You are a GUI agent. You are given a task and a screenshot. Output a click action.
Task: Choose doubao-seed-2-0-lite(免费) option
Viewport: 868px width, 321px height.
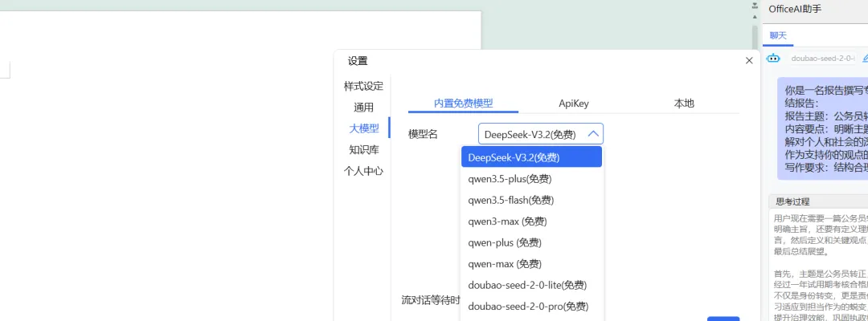click(x=531, y=285)
